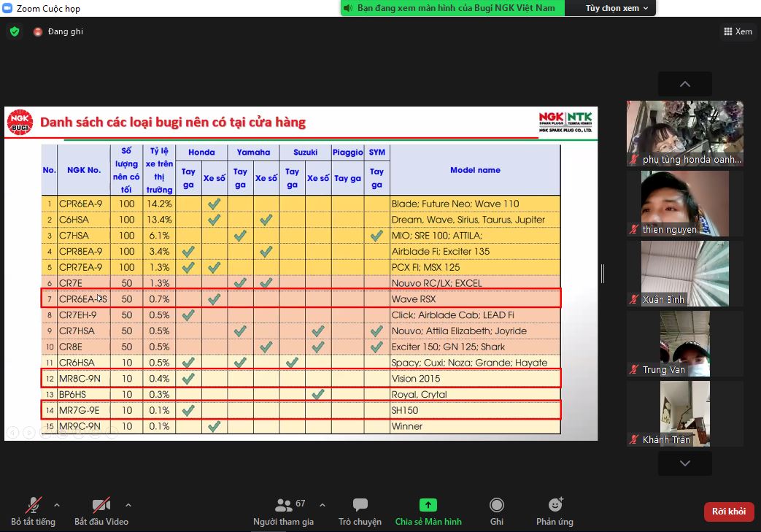Image resolution: width=761 pixels, height=532 pixels.
Task: Expand video options arrow beside camera
Action: point(128,504)
